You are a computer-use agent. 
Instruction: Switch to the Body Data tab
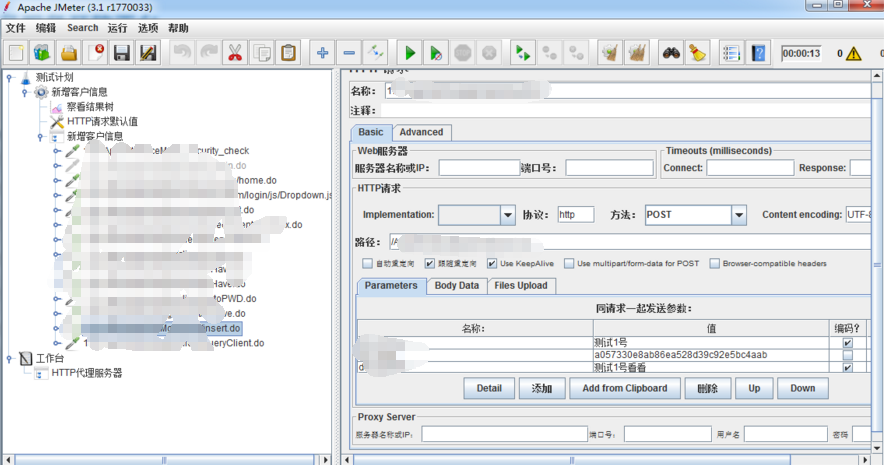(x=457, y=286)
